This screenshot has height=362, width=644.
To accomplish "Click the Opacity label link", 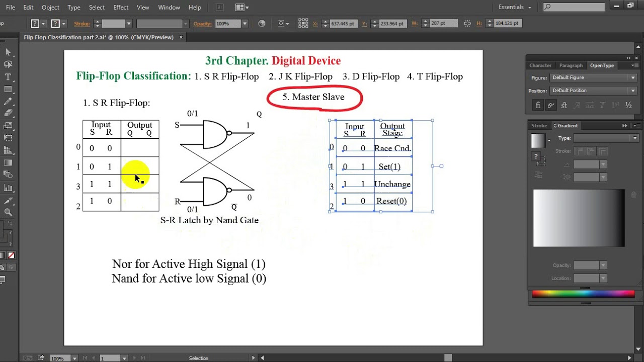I will 203,24.
